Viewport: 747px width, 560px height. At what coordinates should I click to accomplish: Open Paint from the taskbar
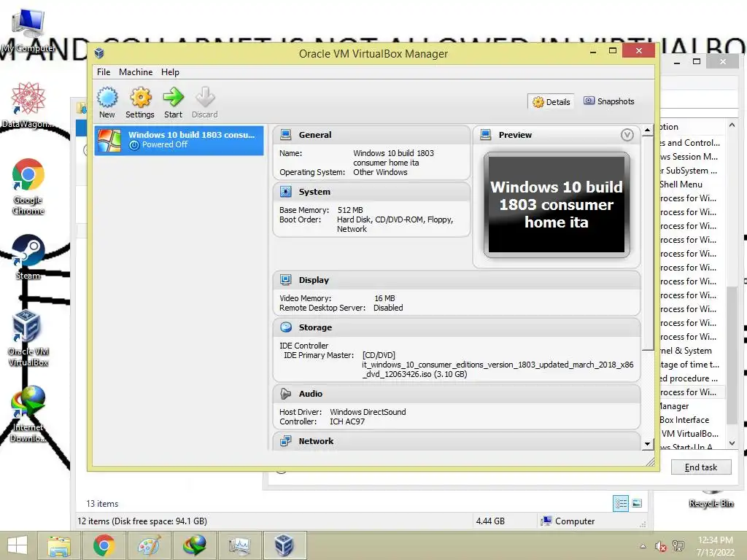tap(149, 545)
